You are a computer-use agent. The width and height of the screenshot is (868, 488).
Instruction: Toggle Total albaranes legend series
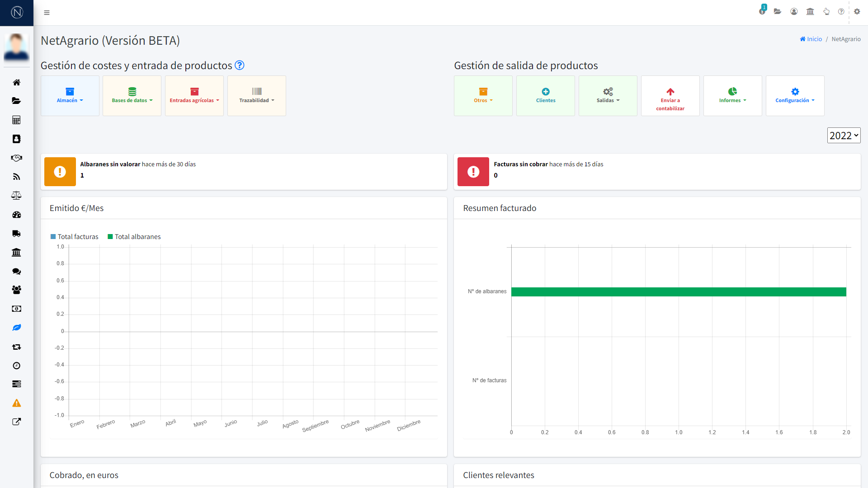(x=134, y=237)
